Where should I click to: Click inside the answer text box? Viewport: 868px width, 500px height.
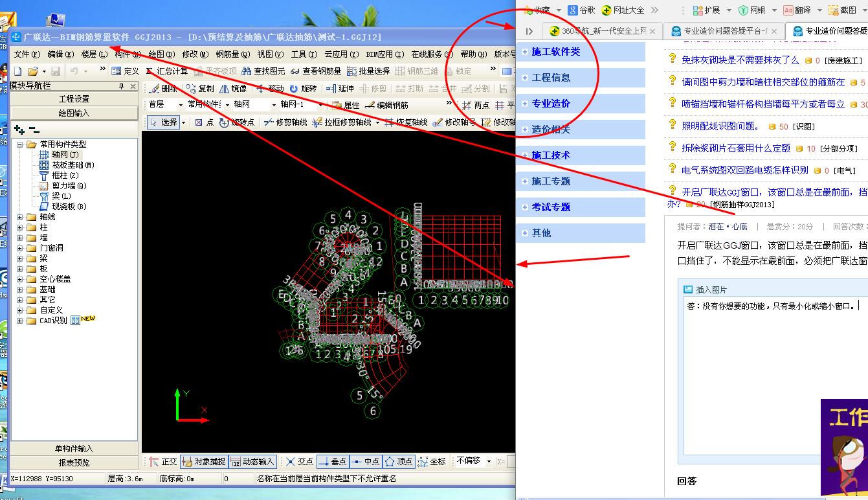point(775,377)
